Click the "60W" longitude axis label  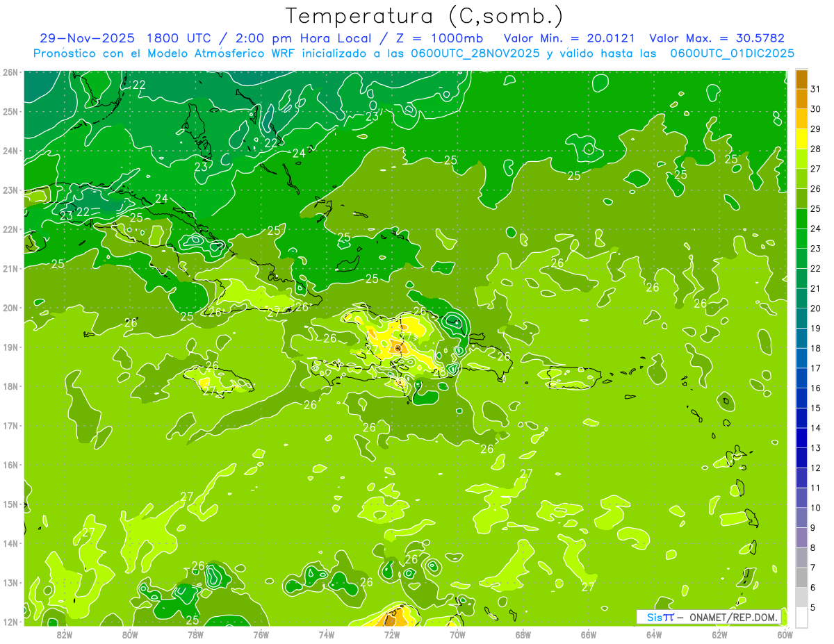point(785,634)
